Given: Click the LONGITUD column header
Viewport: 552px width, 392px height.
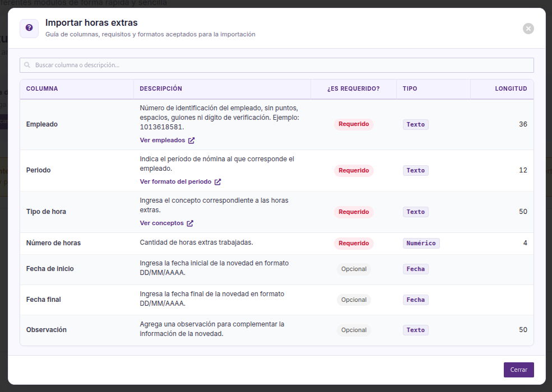Looking at the screenshot, I should tap(511, 88).
